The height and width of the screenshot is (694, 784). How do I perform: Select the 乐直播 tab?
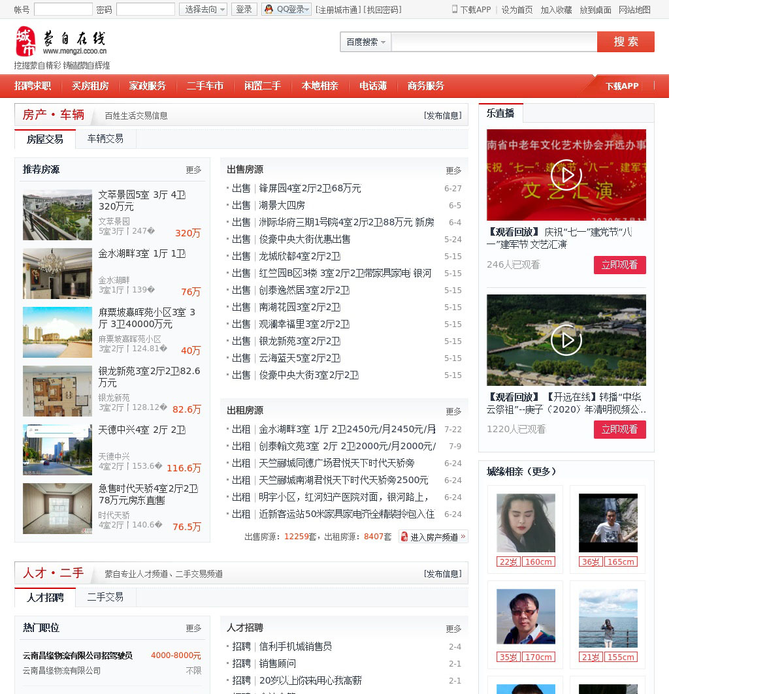coord(500,113)
